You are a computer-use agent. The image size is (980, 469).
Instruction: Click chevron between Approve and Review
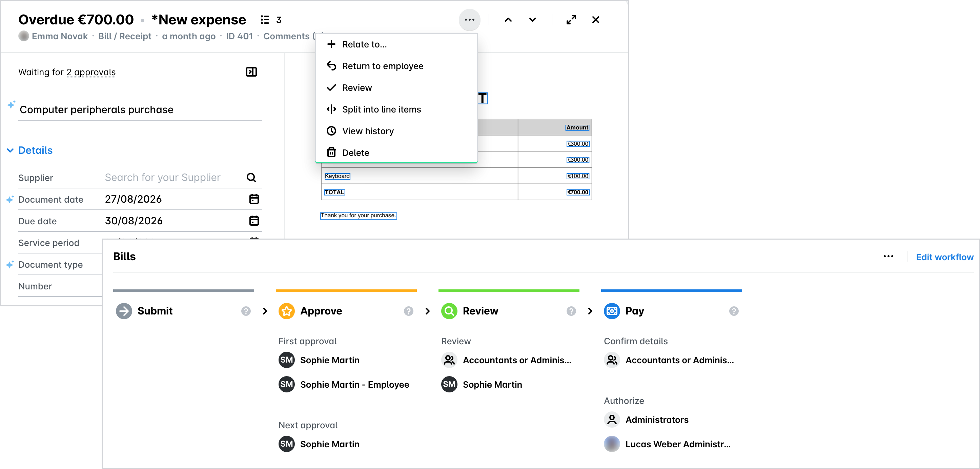point(428,311)
